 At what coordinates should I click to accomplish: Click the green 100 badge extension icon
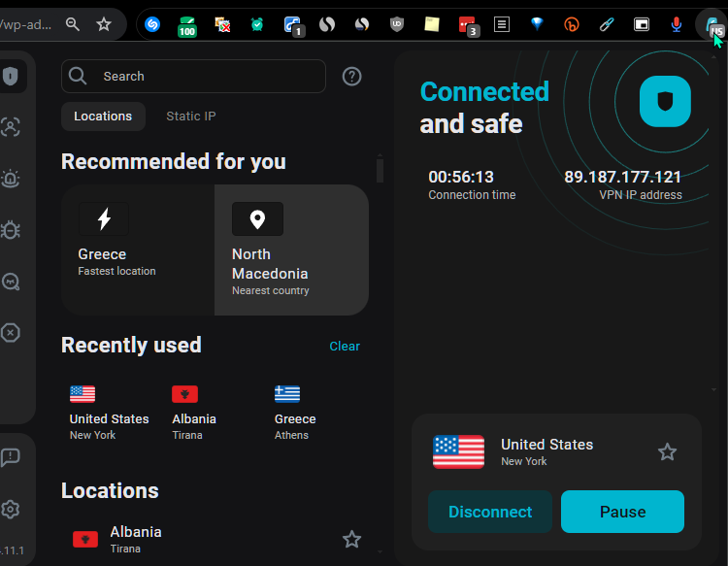(187, 26)
